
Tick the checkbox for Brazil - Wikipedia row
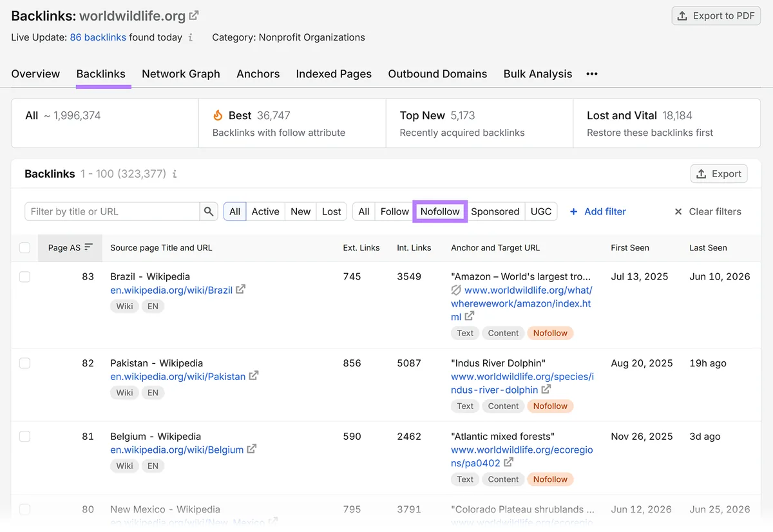click(24, 276)
